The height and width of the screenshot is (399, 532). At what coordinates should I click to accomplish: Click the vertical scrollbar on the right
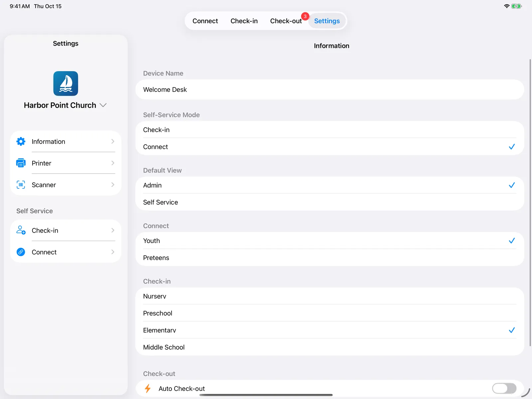(x=530, y=203)
